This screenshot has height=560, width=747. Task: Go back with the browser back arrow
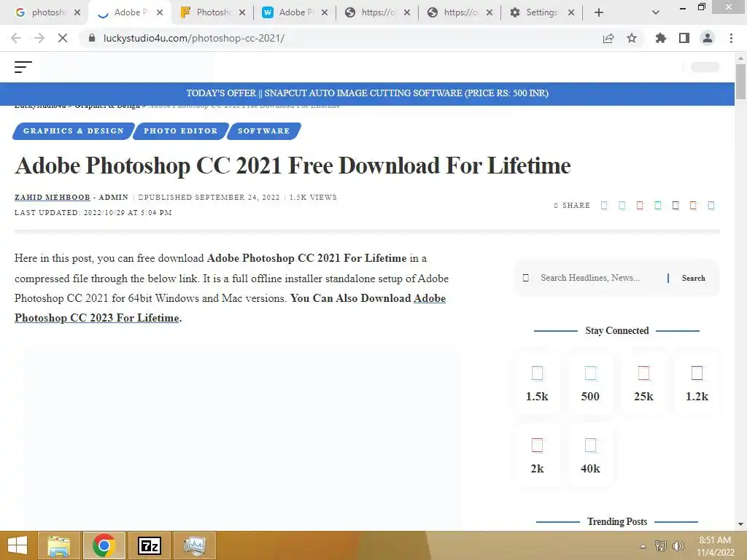(x=16, y=38)
